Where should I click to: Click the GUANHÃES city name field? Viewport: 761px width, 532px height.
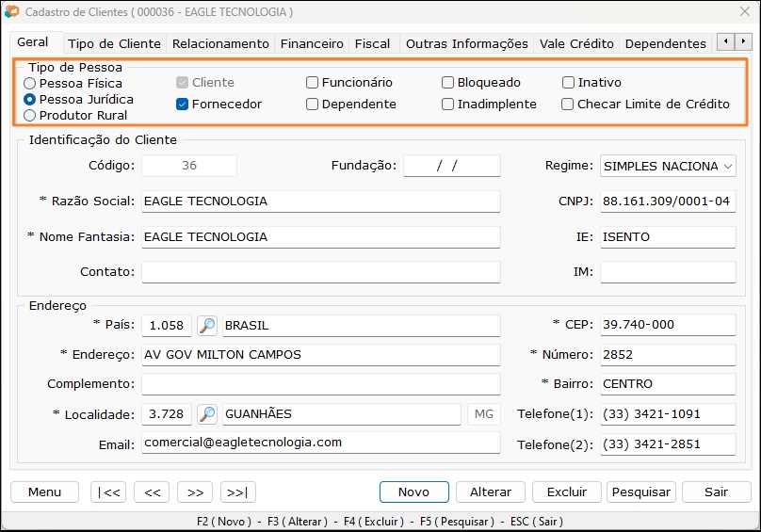click(x=342, y=414)
